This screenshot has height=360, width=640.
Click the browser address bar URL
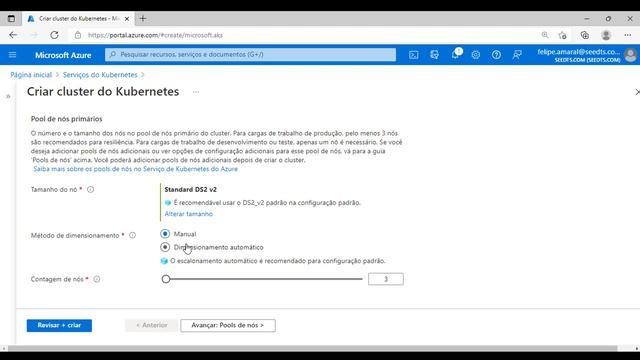pos(155,35)
